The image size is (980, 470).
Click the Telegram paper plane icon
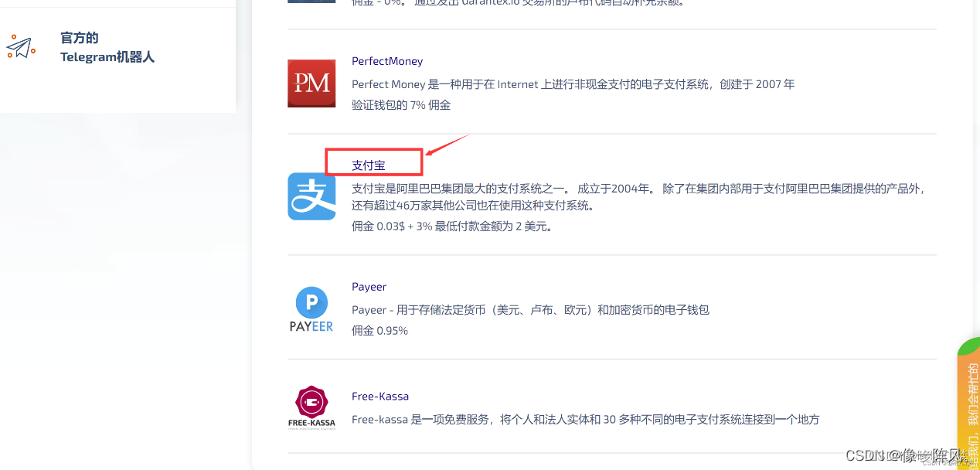click(20, 47)
